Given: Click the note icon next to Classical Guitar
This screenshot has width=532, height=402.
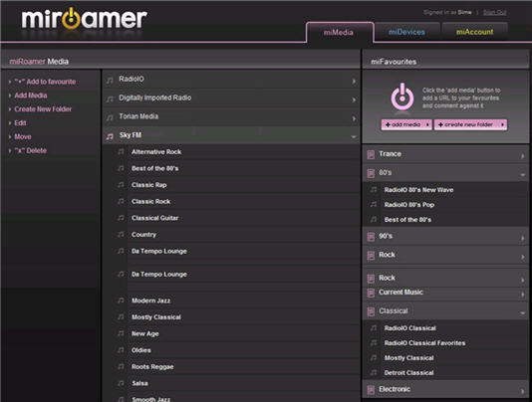Looking at the screenshot, I should [121, 218].
